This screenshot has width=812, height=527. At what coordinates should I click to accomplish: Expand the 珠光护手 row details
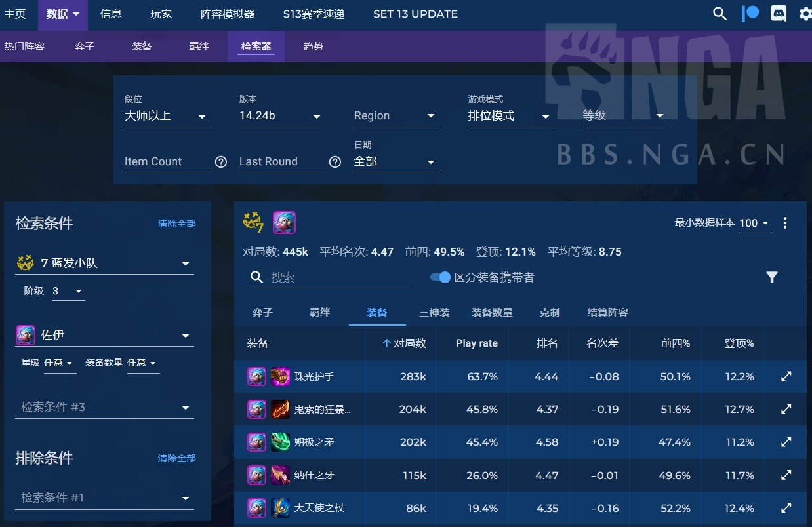pyautogui.click(x=786, y=376)
